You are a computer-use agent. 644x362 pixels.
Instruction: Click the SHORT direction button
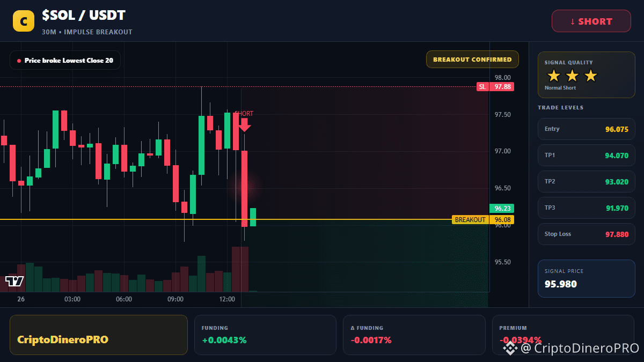[591, 21]
